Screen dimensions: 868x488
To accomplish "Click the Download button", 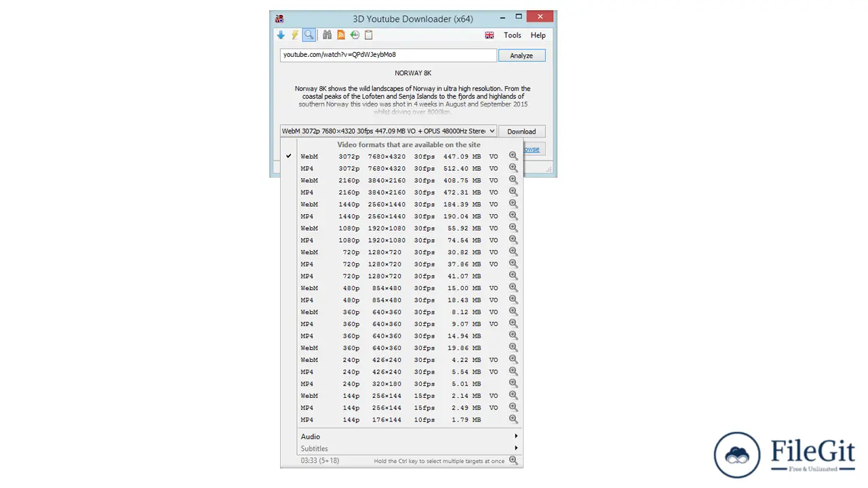I will [x=521, y=131].
